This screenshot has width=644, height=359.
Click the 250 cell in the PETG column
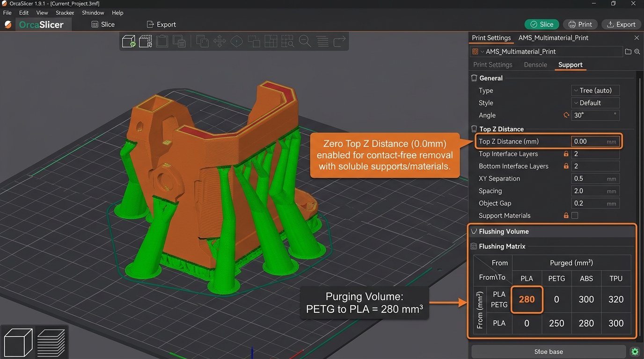[556, 323]
